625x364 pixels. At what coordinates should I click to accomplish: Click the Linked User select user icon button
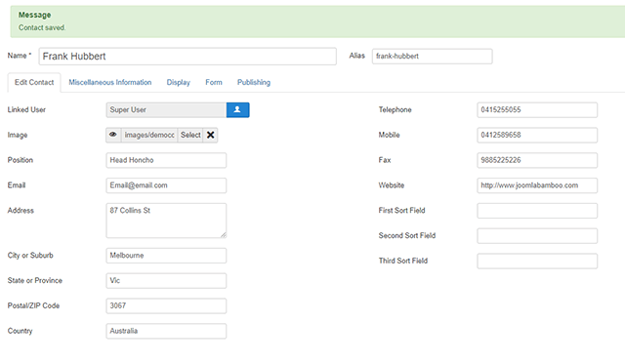238,110
